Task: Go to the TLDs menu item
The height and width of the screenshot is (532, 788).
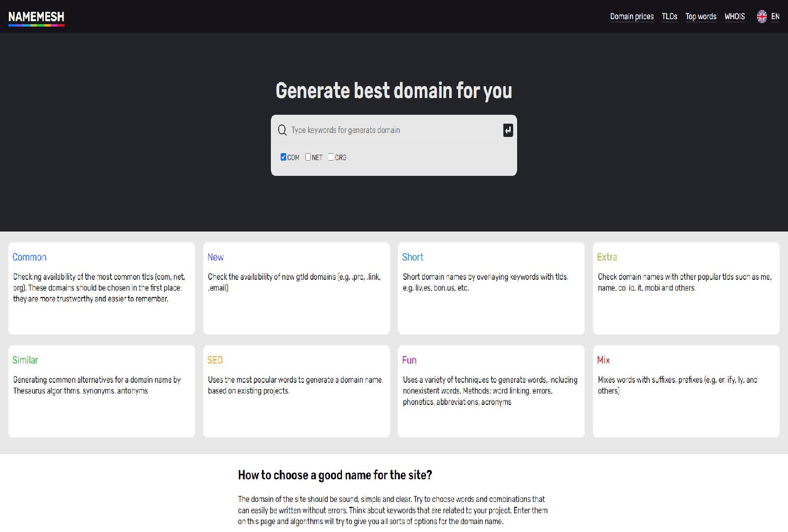Action: click(669, 17)
